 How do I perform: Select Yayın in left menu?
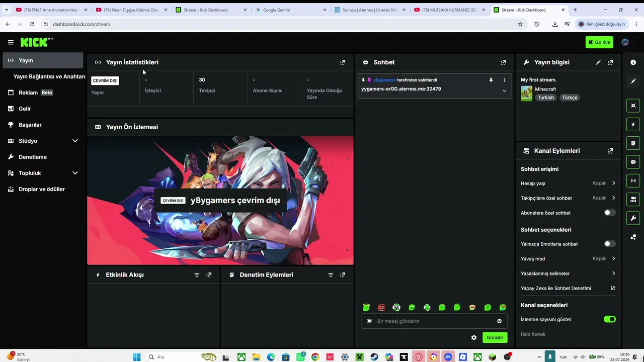coord(43,60)
